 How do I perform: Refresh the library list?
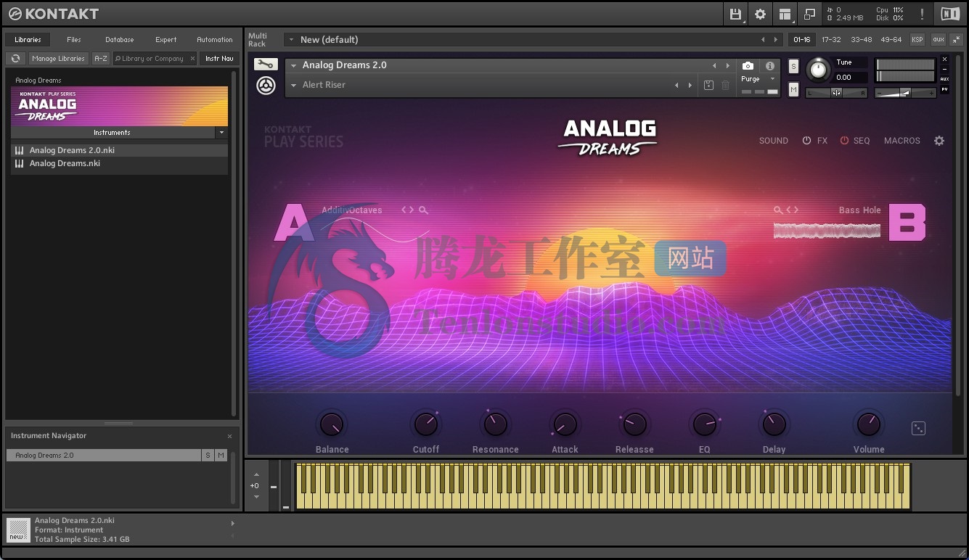click(15, 59)
